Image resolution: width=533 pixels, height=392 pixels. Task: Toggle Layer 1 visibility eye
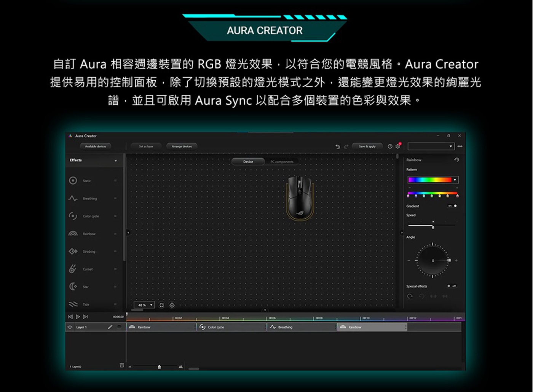click(x=70, y=327)
